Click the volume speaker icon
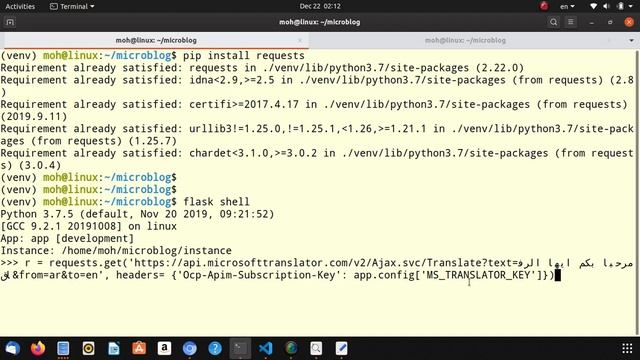640x360 pixels. [x=607, y=6]
